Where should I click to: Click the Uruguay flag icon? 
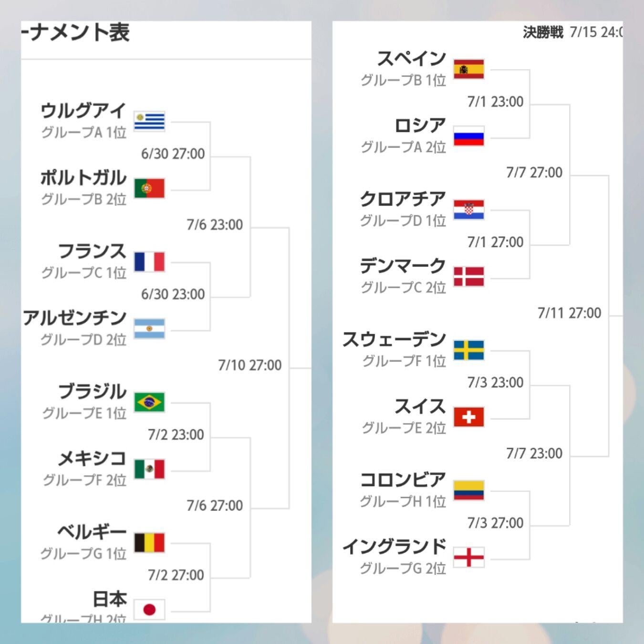pyautogui.click(x=149, y=121)
